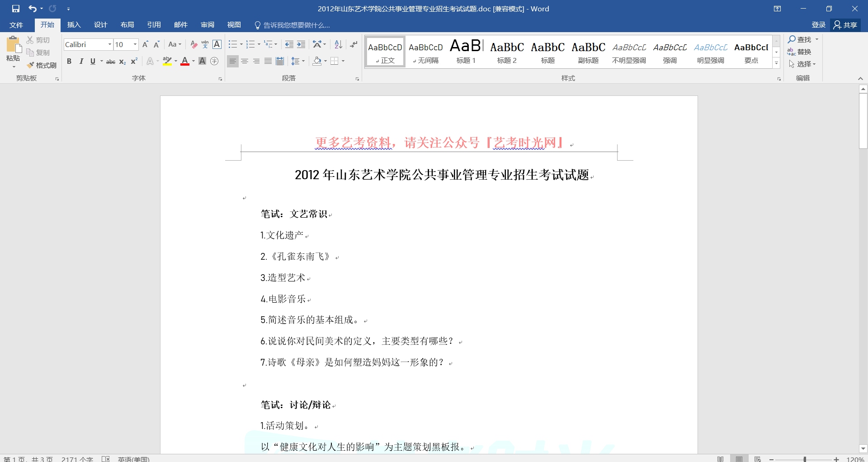Screen dimensions: 868x462
Task: Apply the 标题 1 heading style
Action: (466, 52)
